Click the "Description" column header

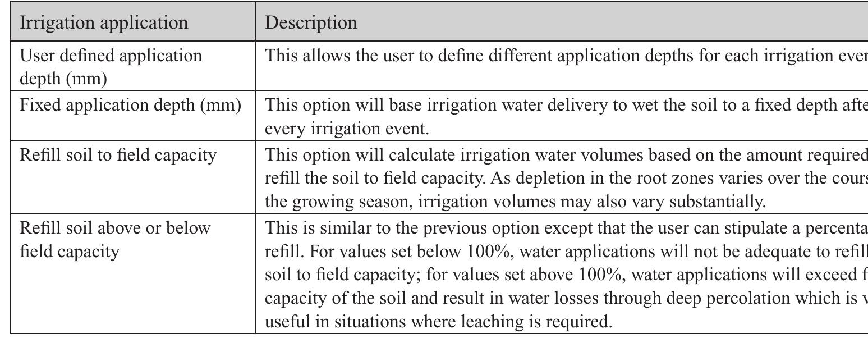coord(310,23)
